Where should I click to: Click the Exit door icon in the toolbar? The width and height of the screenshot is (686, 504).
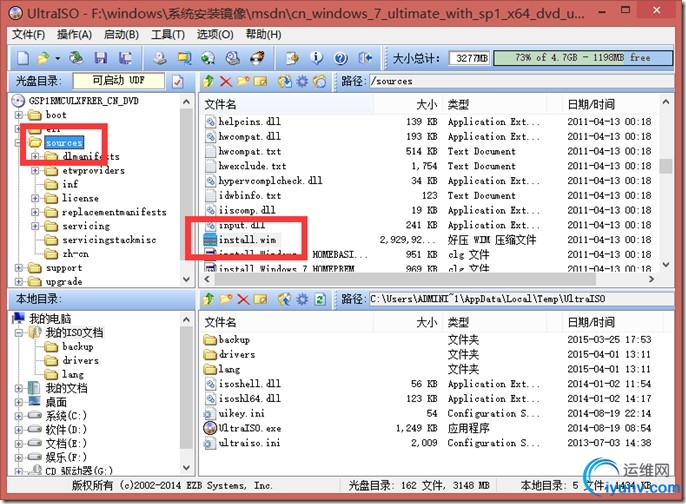(365, 58)
